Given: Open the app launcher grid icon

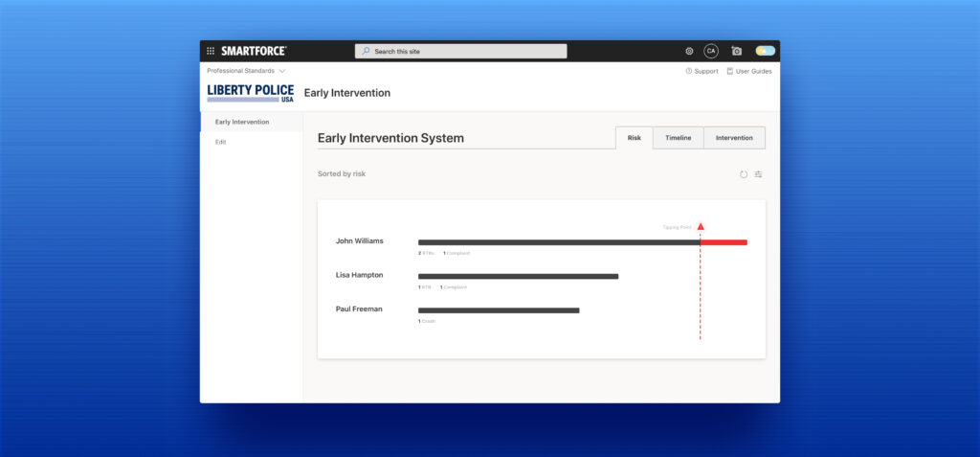Looking at the screenshot, I should pyautogui.click(x=211, y=51).
